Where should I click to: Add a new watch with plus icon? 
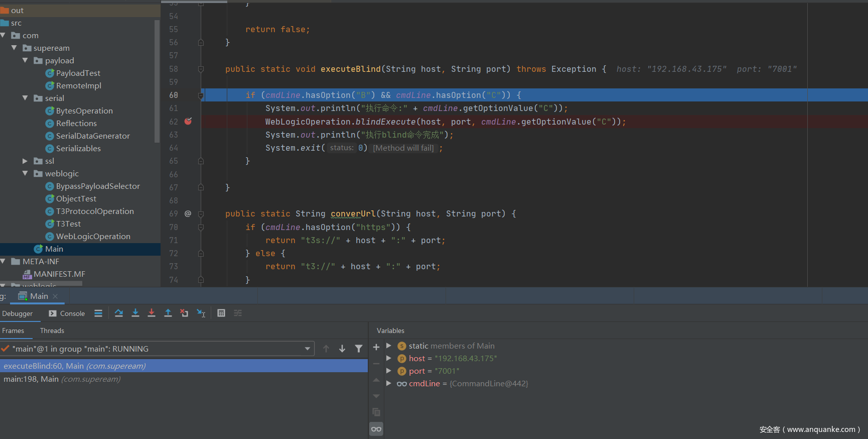(x=376, y=347)
